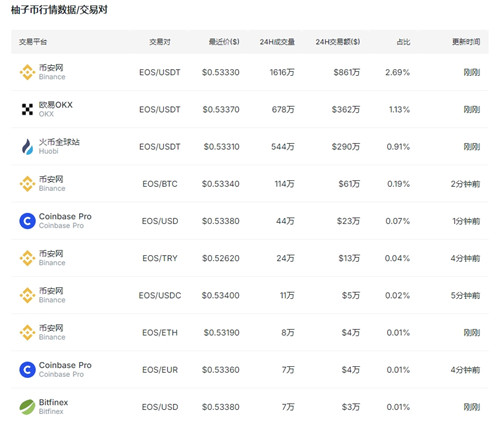The width and height of the screenshot is (500, 423).
Task: Select the EOS/USDT pair in the Binance row
Action: click(160, 72)
